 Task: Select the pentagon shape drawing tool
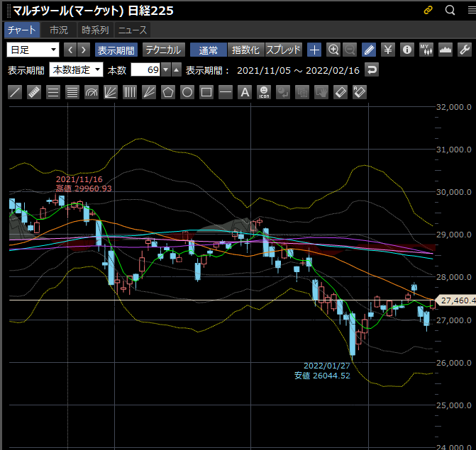pos(168,92)
